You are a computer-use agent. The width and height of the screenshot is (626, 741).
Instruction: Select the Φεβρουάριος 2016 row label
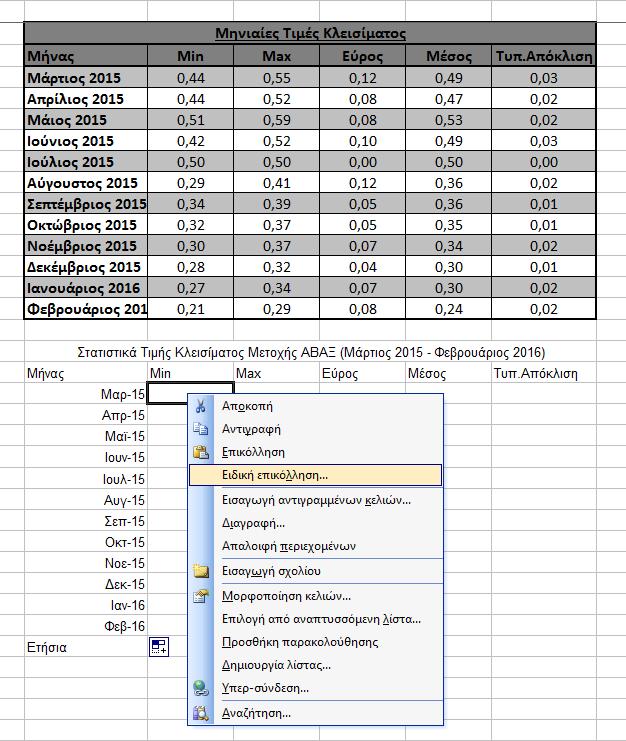[87, 309]
